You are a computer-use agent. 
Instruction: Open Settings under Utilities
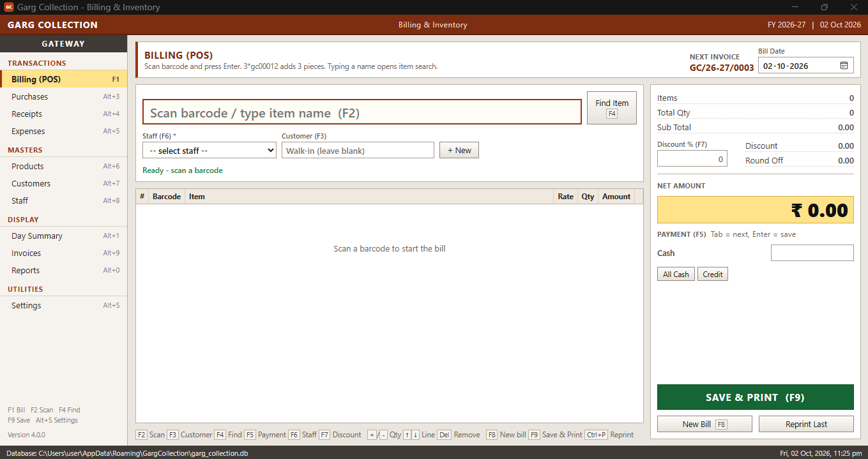point(64,305)
